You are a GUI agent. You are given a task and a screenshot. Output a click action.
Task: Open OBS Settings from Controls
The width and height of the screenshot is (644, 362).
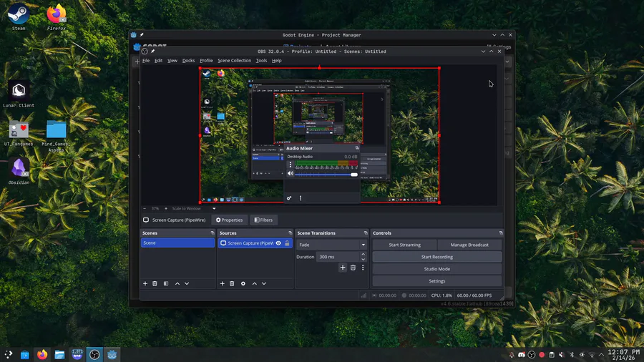[437, 281]
